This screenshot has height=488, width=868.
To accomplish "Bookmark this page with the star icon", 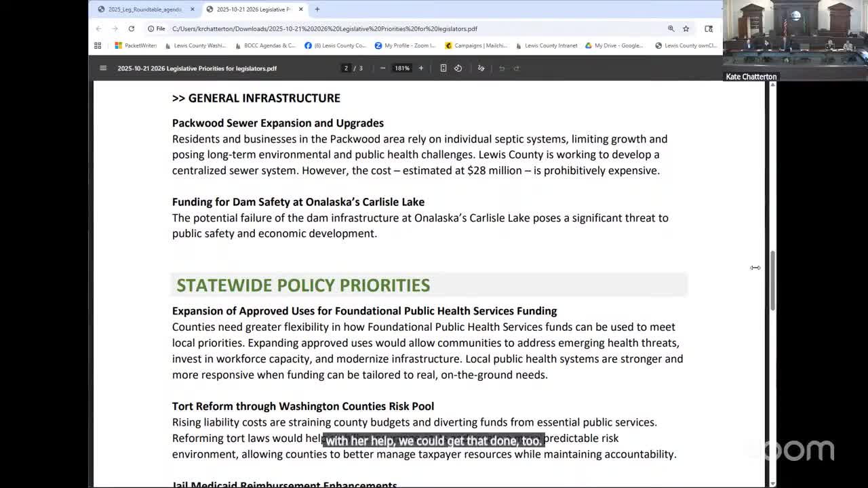I will 686,28.
